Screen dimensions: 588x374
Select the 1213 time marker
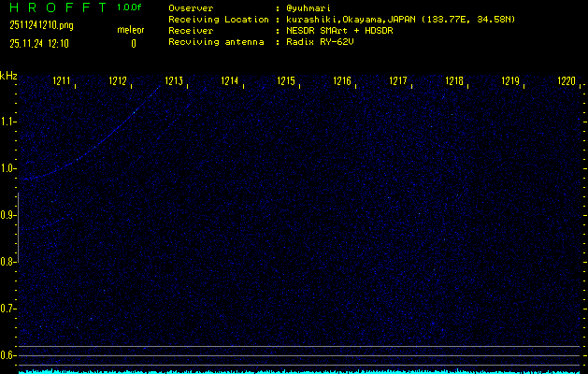[x=174, y=82]
